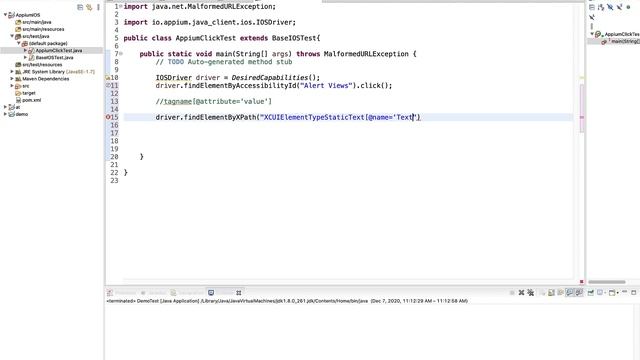Click Collapse All icon in Package Explorer
Image resolution: width=640 pixels, height=360 pixels.
click(x=80, y=7)
